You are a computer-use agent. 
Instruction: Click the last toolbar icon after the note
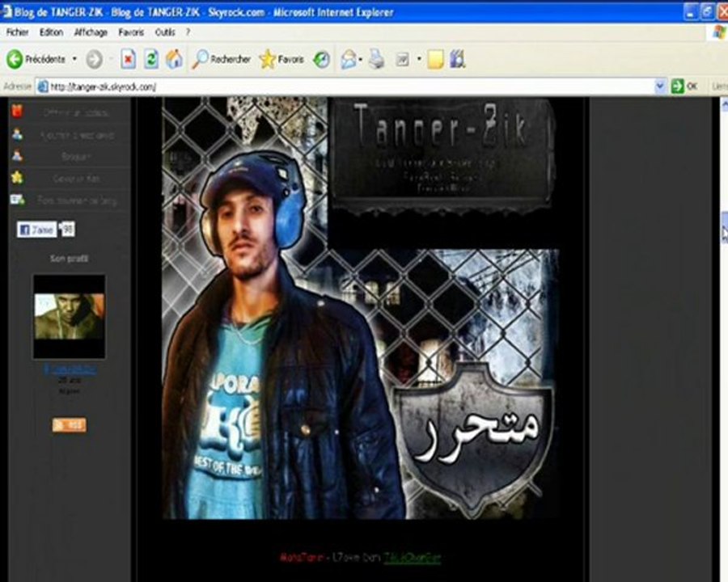pos(457,59)
